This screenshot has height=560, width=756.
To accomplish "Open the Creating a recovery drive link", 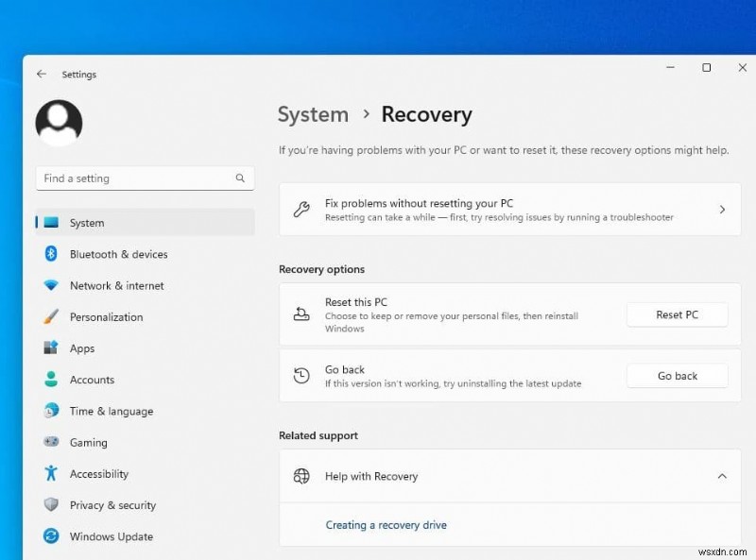I will pos(386,524).
